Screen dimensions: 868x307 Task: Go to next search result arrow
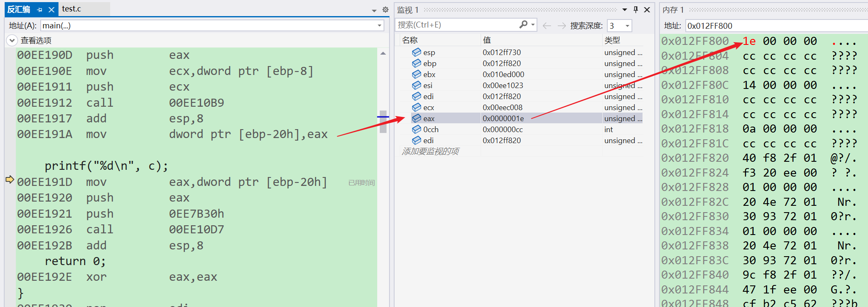click(x=562, y=25)
